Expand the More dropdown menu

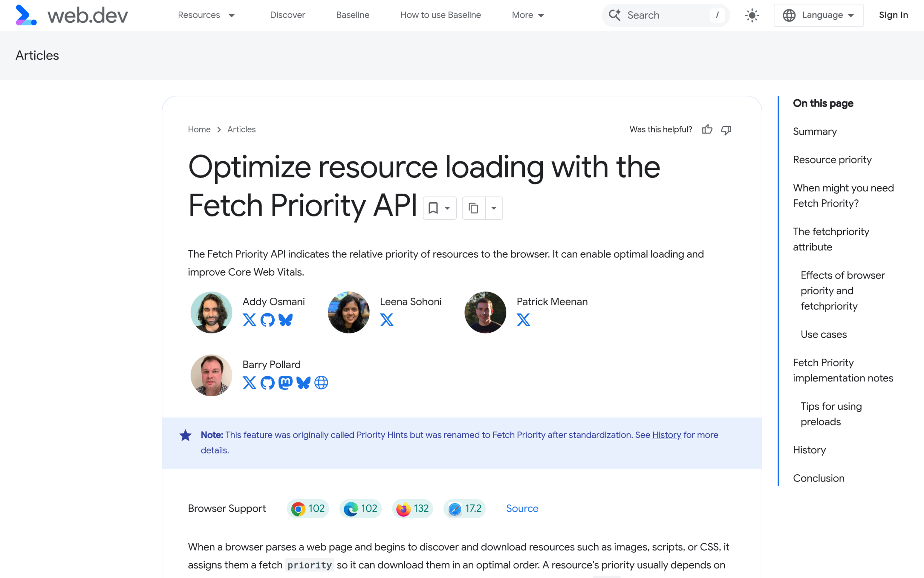tap(528, 15)
